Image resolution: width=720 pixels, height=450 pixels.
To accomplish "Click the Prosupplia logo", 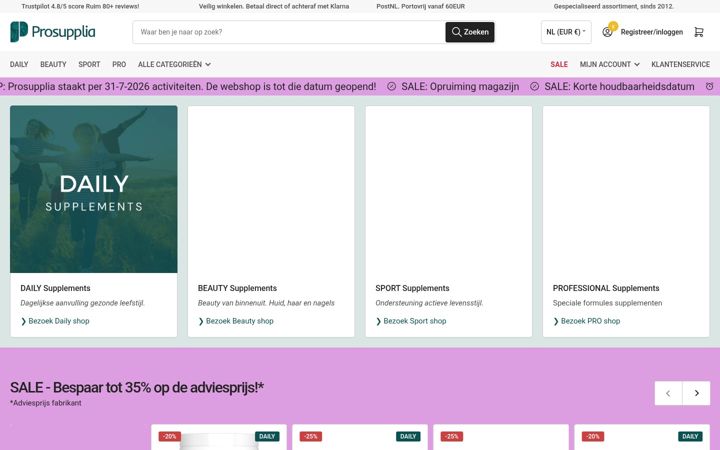I will [53, 32].
